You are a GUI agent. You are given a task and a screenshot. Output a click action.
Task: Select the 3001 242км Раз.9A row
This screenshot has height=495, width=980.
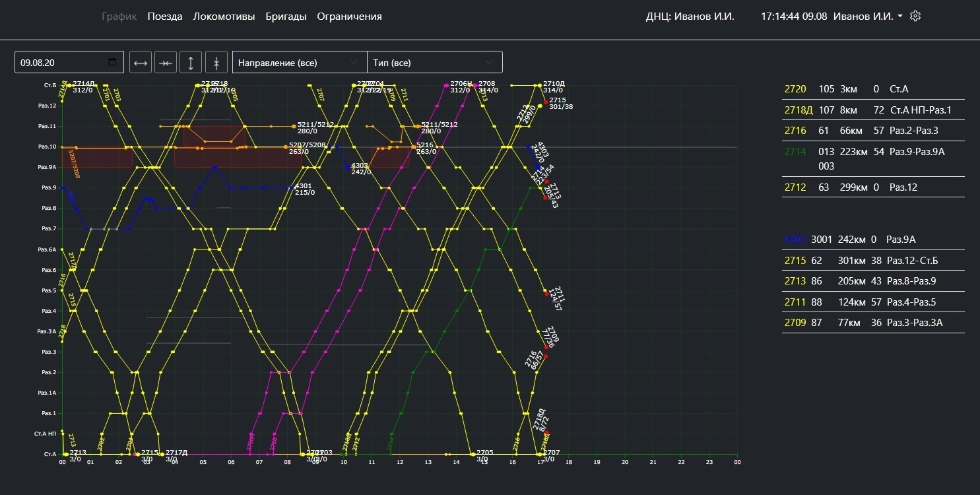pos(873,239)
